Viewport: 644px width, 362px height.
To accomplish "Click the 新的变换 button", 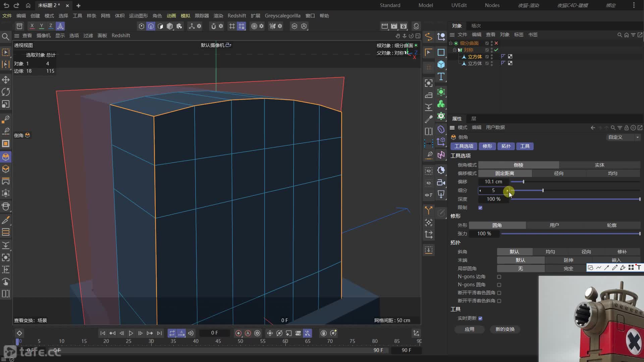I will tap(505, 329).
